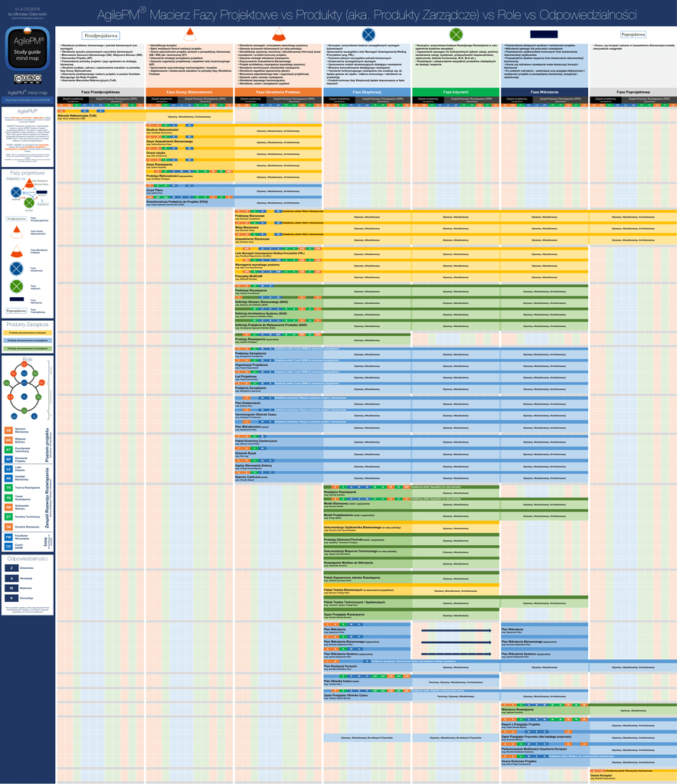Click the Poprojektowa label box in the top header

coord(633,34)
